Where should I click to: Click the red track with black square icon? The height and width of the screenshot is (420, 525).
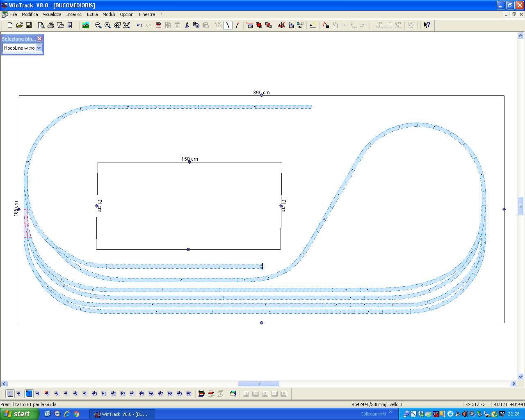pyautogui.click(x=325, y=25)
